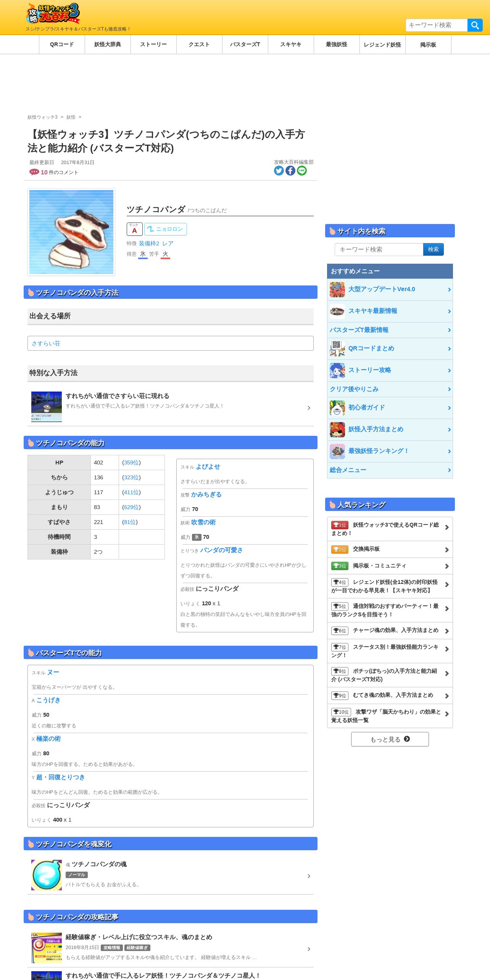Click the スキヤキ最新情報 menu icon
The height and width of the screenshot is (980, 490).
point(337,311)
